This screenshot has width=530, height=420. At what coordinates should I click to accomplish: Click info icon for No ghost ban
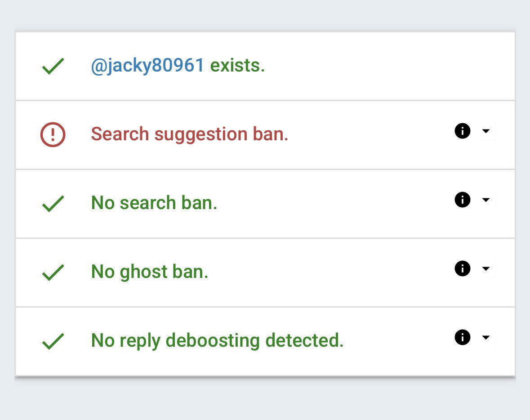click(463, 268)
